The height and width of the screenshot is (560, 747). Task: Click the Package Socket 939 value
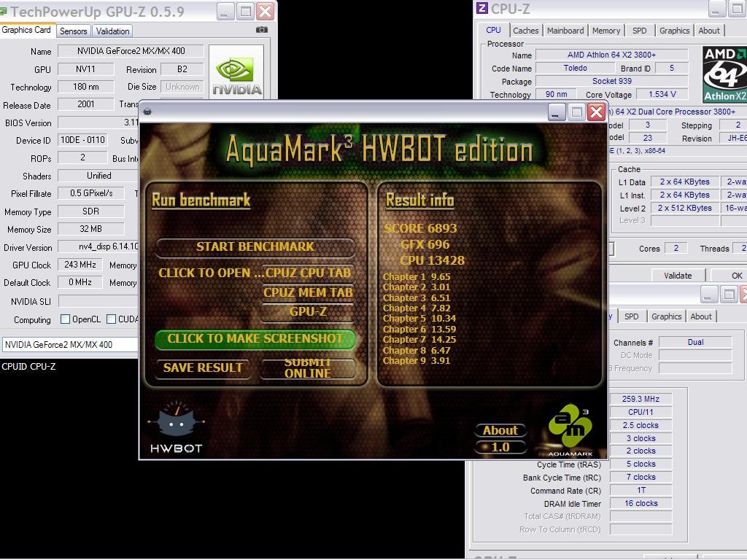pos(612,81)
